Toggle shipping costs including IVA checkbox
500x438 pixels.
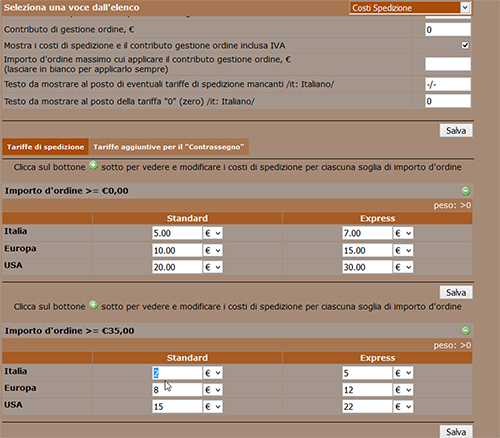click(x=465, y=45)
